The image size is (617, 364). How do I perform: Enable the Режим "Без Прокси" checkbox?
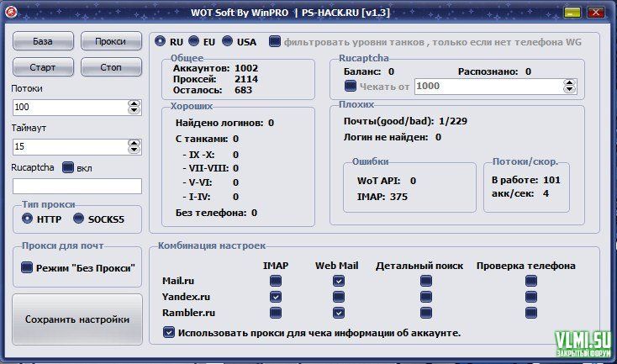point(27,267)
